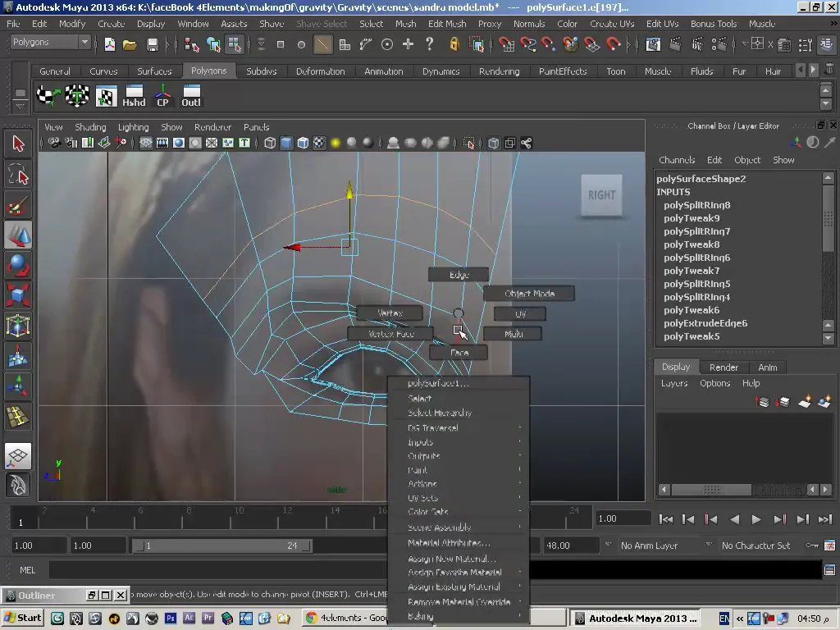Select the arrow Select tool in toolbox
The height and width of the screenshot is (630, 840).
click(18, 144)
